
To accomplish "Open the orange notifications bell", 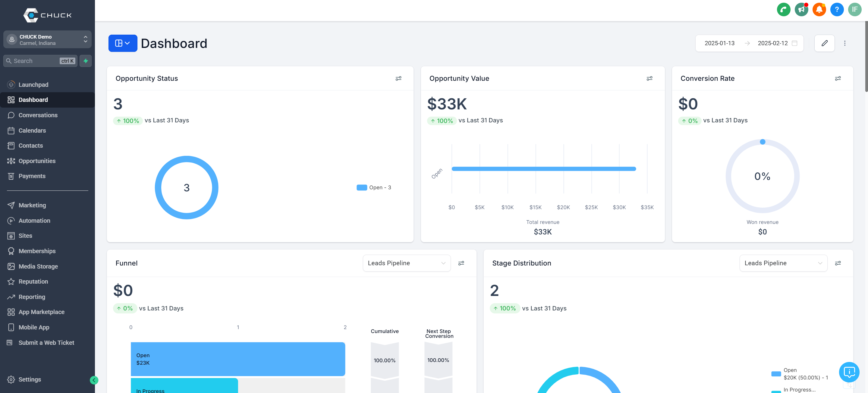I will pos(819,9).
